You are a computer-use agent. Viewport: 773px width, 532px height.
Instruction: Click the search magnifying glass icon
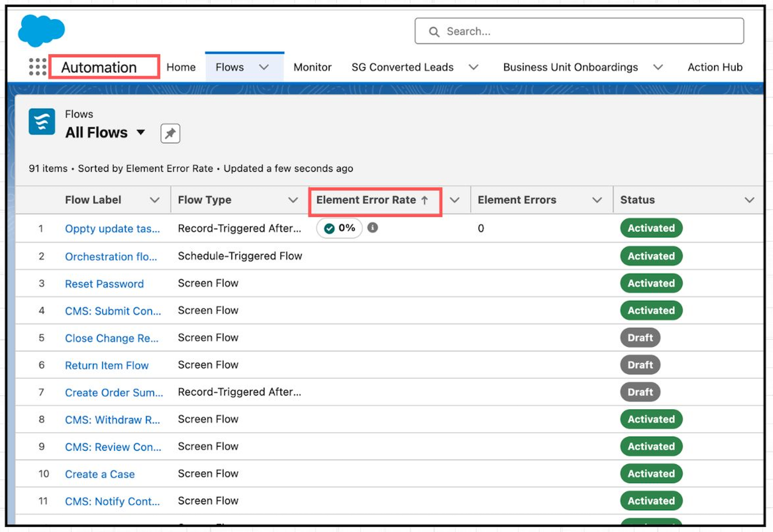[434, 31]
